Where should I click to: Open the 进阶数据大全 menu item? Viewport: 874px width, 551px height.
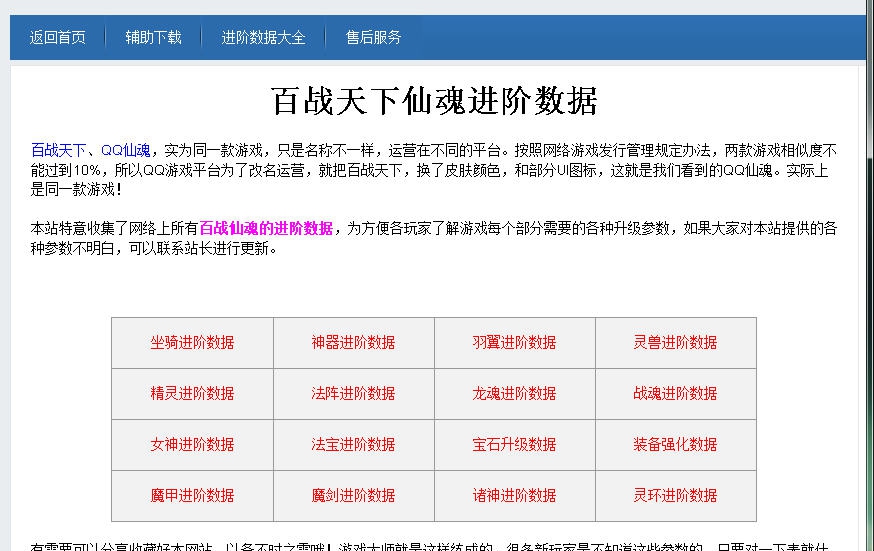263,37
